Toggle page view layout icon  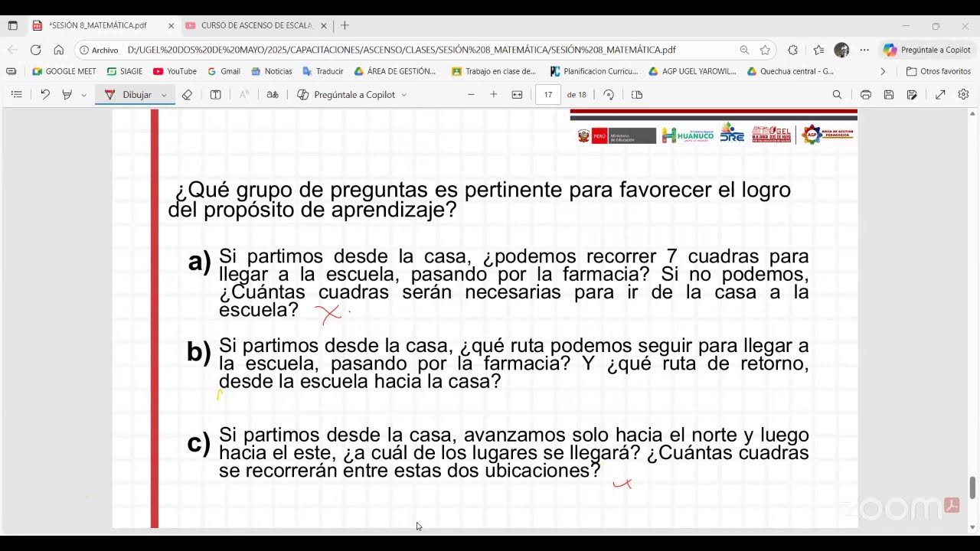(216, 95)
